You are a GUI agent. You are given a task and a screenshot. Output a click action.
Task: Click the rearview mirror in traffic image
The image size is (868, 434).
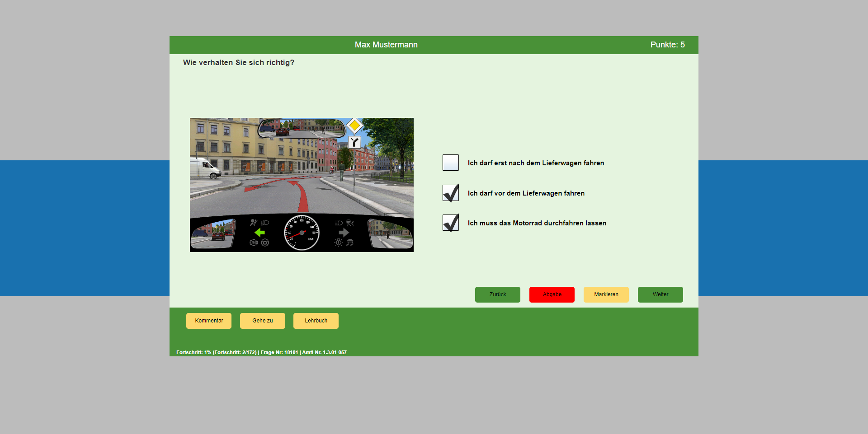301,128
